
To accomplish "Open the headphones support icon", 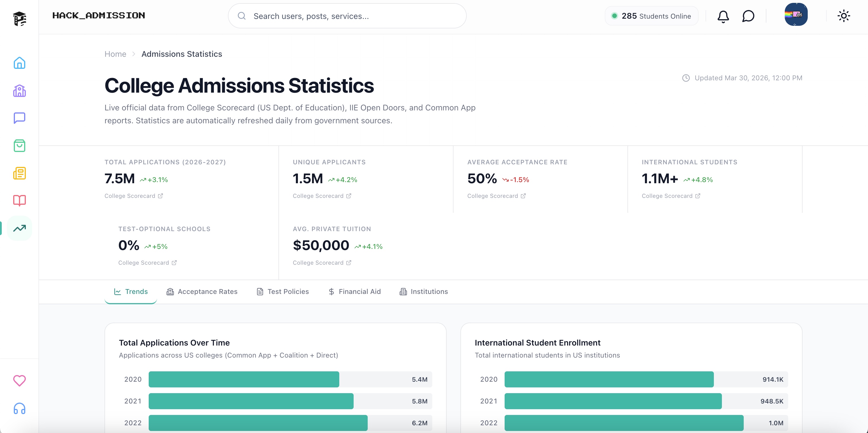I will [19, 408].
